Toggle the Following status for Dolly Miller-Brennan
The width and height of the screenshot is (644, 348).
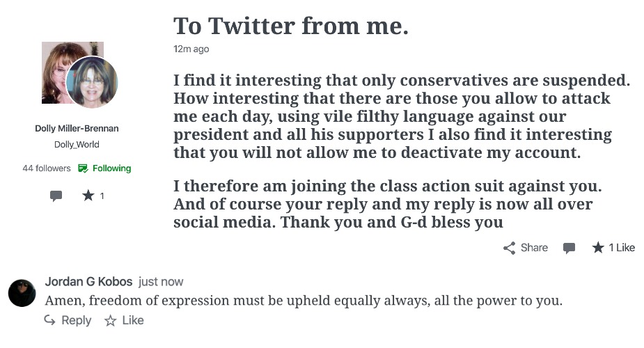(x=104, y=168)
